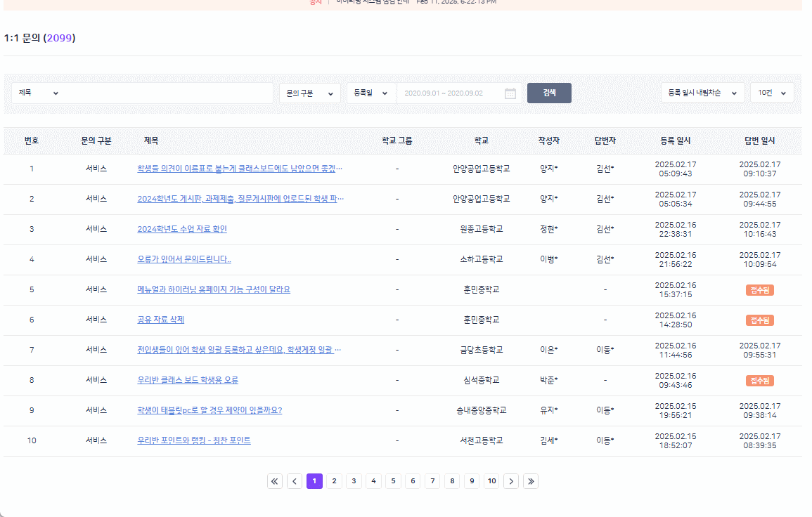
Task: Go to previous page arrow
Action: [295, 481]
